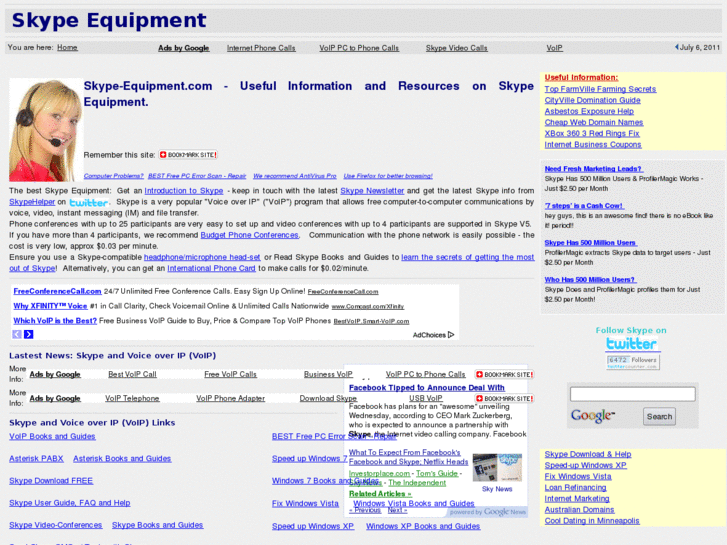Viewport: 727px width, 545px height.
Task: Open the Free VoIP Calls link
Action: pos(230,374)
